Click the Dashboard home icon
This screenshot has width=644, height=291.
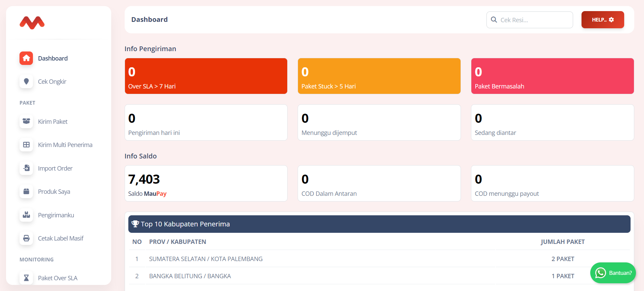26,58
